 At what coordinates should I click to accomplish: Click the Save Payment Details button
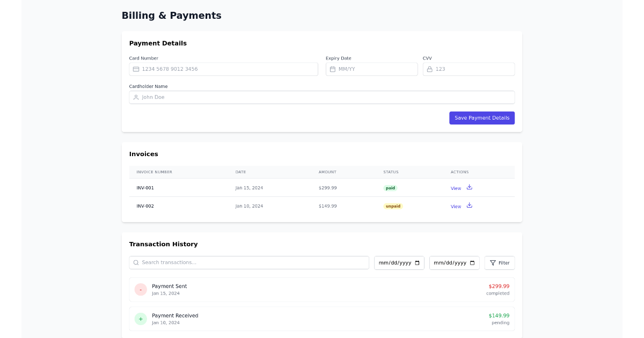click(x=481, y=117)
